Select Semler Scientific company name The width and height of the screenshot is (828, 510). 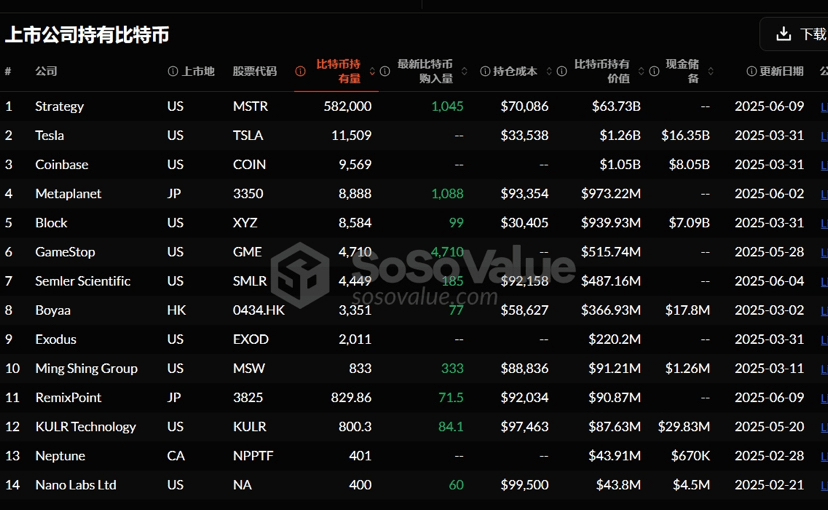coord(82,281)
